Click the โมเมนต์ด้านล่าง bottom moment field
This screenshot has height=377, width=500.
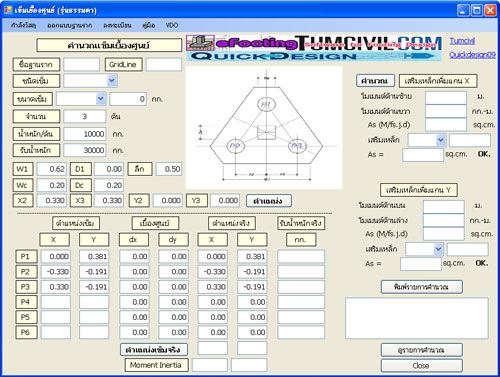(444, 220)
